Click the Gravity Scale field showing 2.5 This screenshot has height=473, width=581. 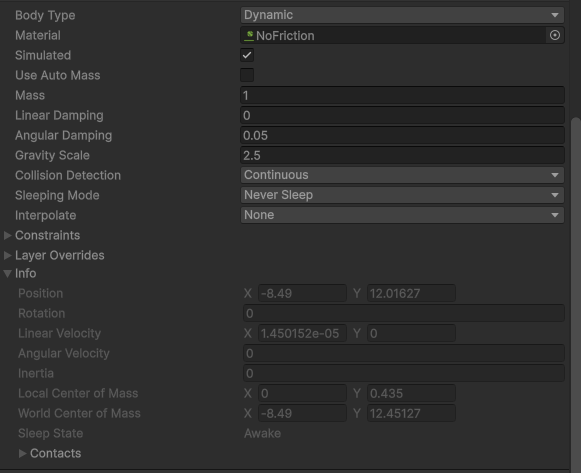(x=402, y=155)
